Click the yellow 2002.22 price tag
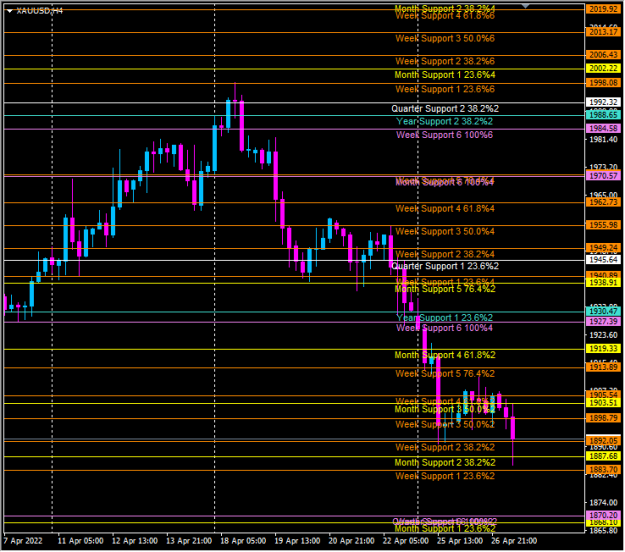The width and height of the screenshot is (625, 552). (x=603, y=68)
